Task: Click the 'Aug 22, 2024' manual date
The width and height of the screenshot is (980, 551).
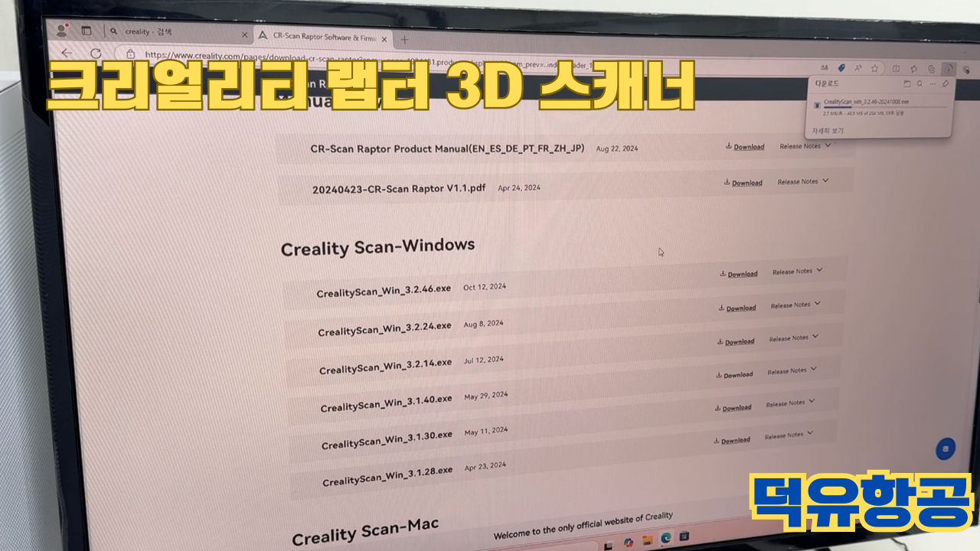Action: point(616,148)
